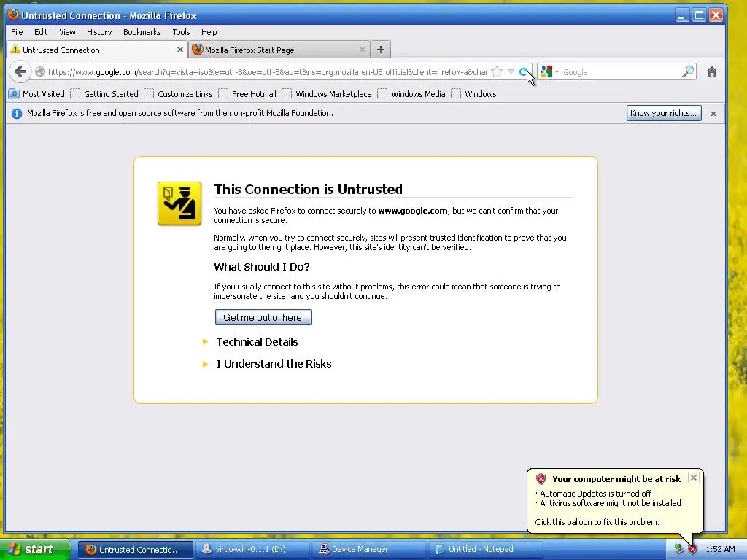The height and width of the screenshot is (560, 747).
Task: Open the Windows Start menu
Action: 34,549
